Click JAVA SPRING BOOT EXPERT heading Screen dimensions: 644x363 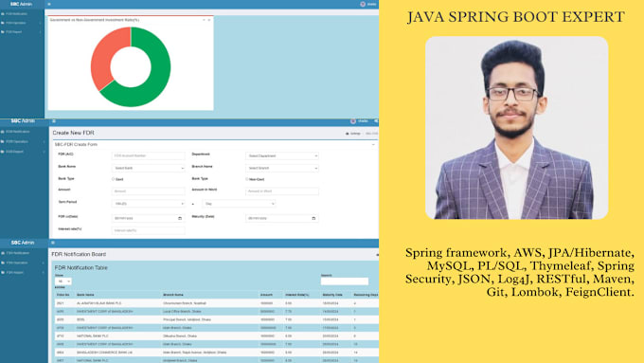click(x=516, y=17)
